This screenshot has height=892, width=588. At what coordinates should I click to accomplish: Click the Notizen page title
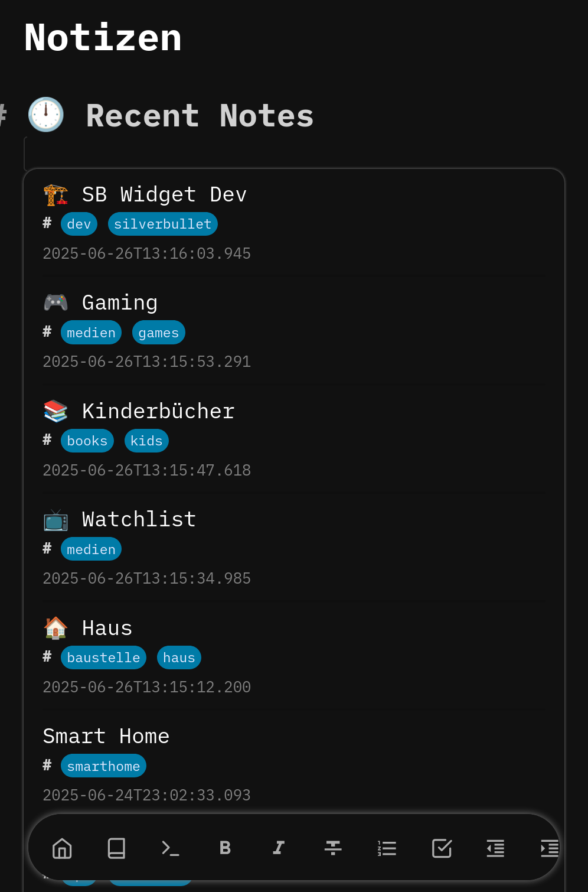point(103,38)
